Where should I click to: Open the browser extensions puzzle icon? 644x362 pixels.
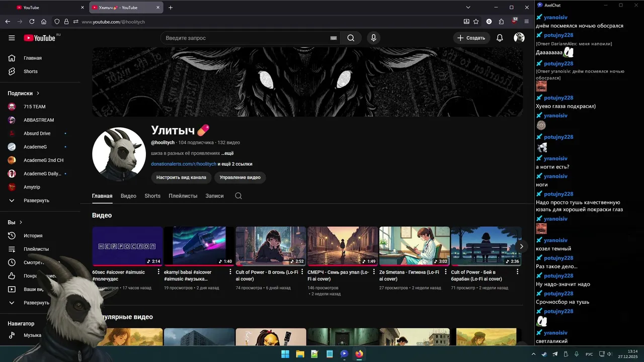501,22
